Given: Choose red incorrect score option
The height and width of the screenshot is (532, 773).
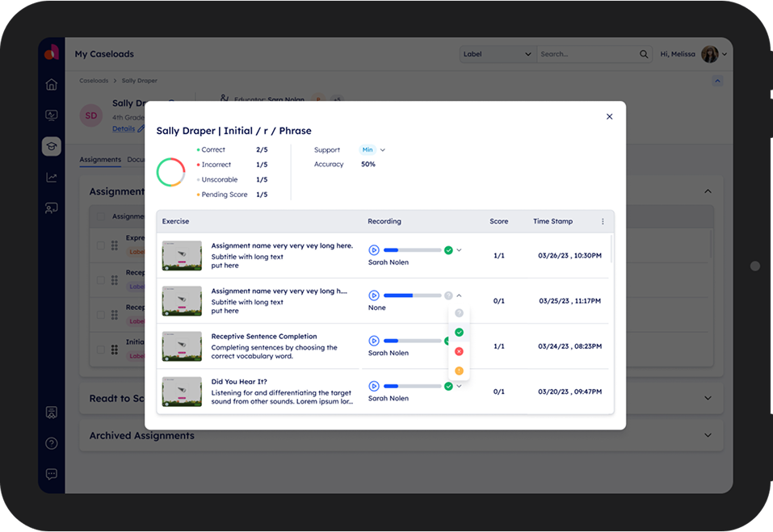Looking at the screenshot, I should point(459,352).
